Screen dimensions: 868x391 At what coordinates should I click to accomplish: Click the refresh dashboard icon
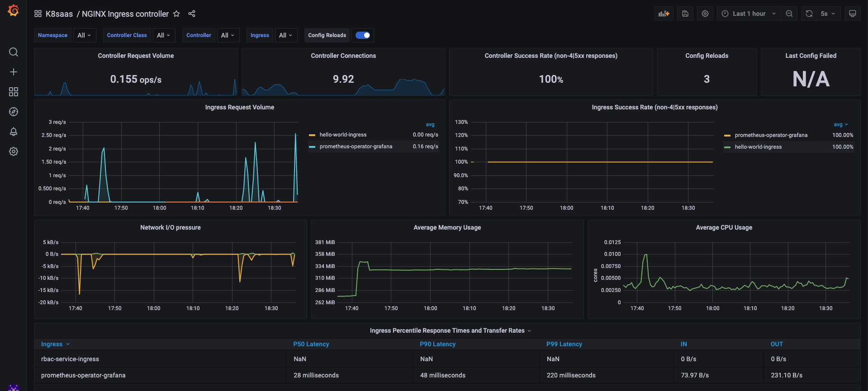[809, 14]
